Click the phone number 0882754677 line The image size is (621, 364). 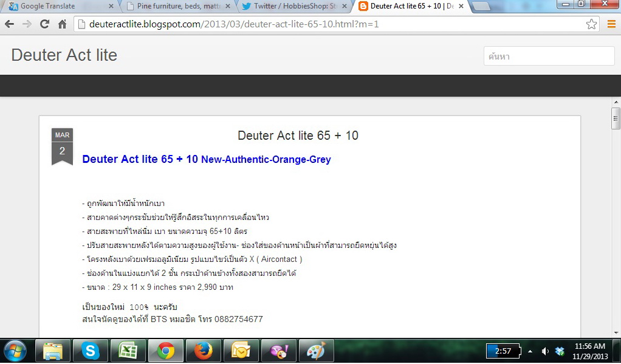pyautogui.click(x=173, y=319)
